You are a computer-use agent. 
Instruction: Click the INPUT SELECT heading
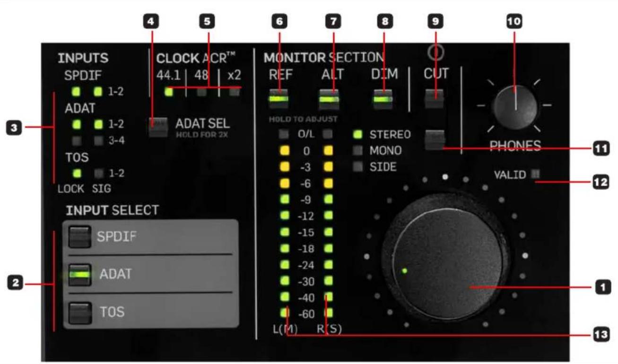pos(113,210)
